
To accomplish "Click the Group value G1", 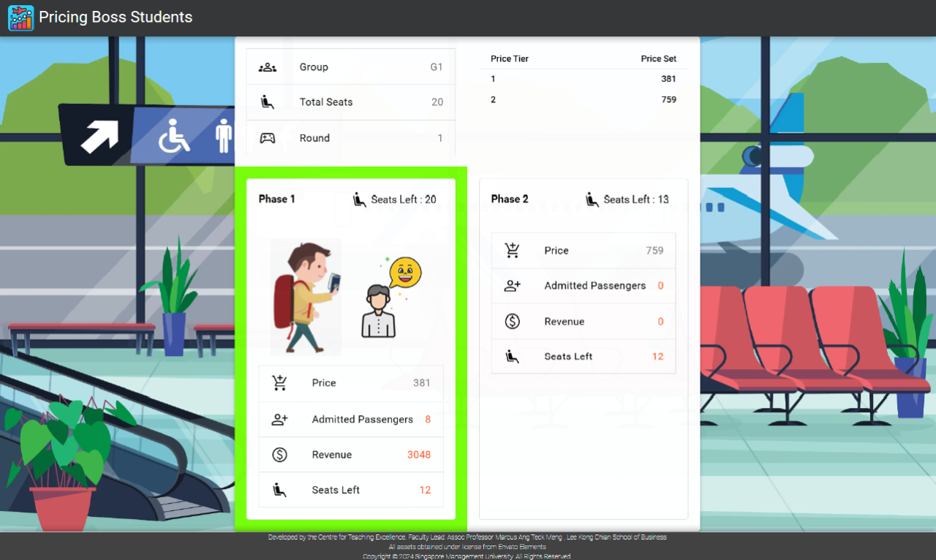I will coord(437,67).
